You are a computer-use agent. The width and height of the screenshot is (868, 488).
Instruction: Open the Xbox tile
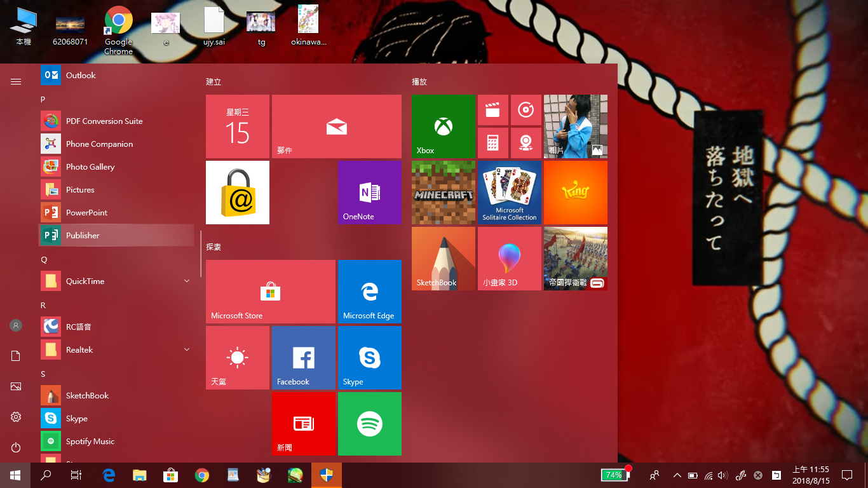(443, 126)
